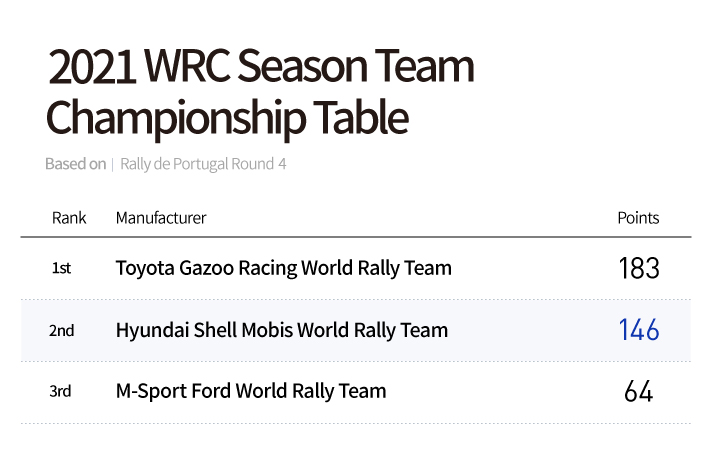Click the Rank column header

69,218
